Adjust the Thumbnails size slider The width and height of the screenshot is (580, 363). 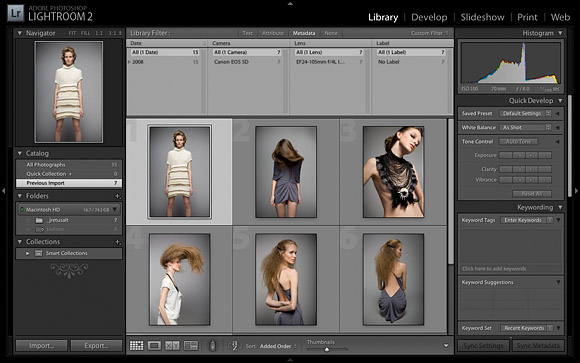click(327, 349)
